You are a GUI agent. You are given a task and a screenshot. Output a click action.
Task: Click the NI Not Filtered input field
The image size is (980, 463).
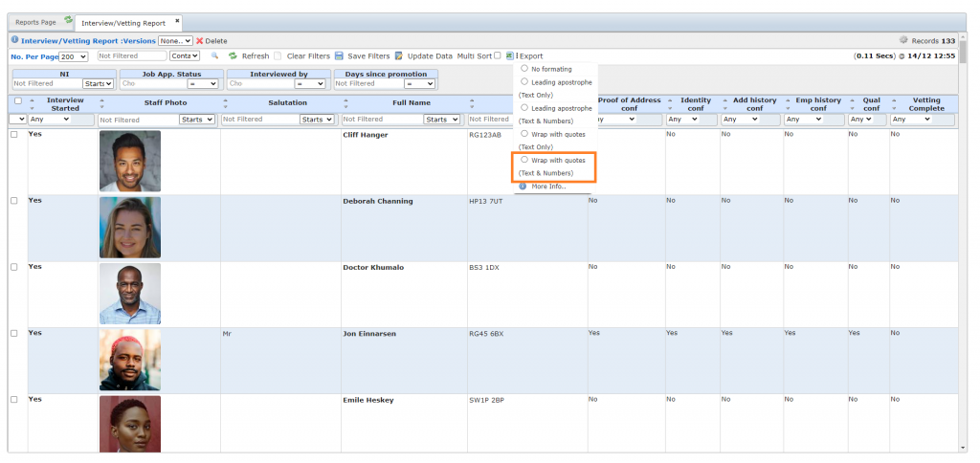47,84
